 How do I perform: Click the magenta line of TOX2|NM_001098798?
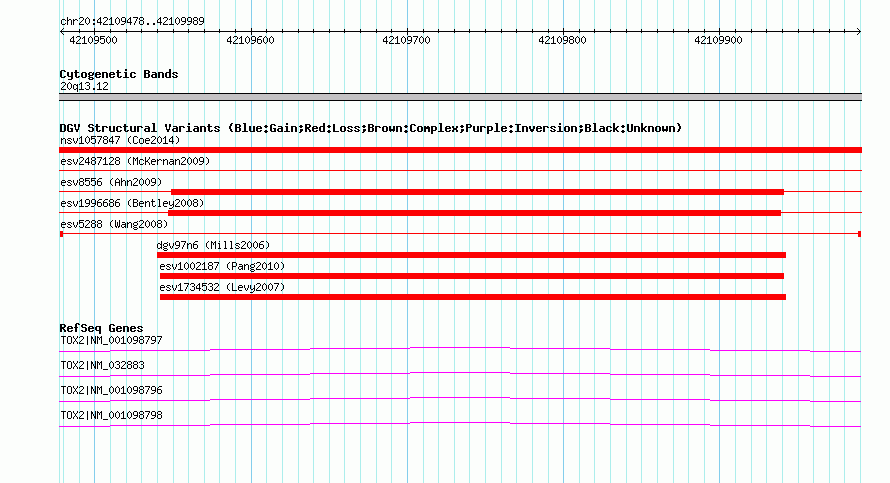[460, 424]
